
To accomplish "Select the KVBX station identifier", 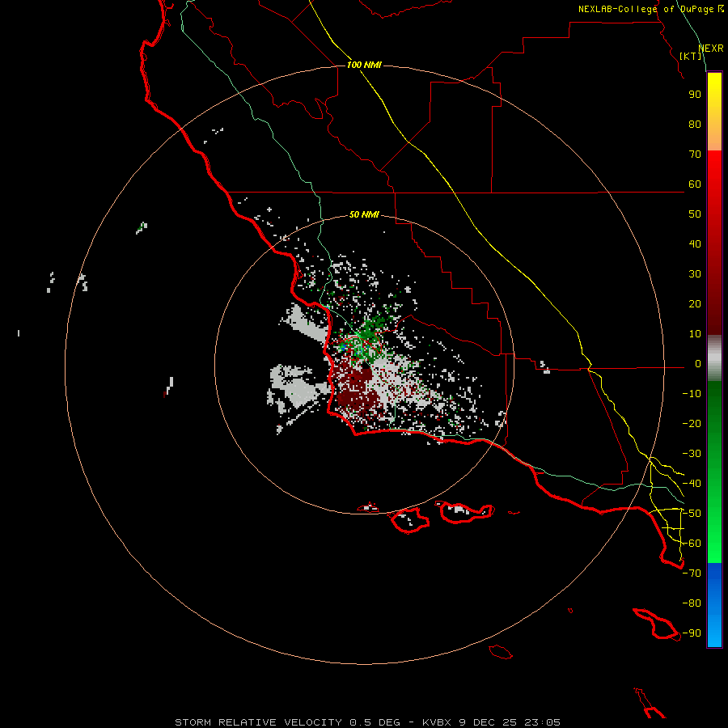I will tap(438, 722).
